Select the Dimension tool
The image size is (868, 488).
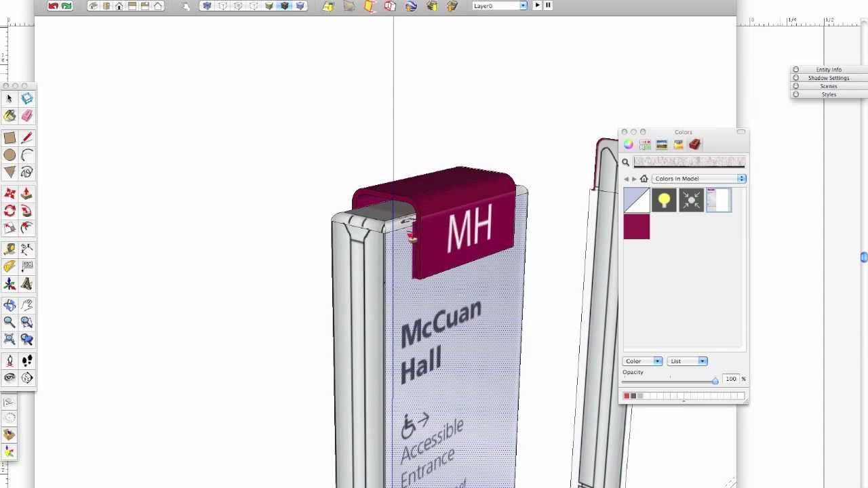point(26,249)
